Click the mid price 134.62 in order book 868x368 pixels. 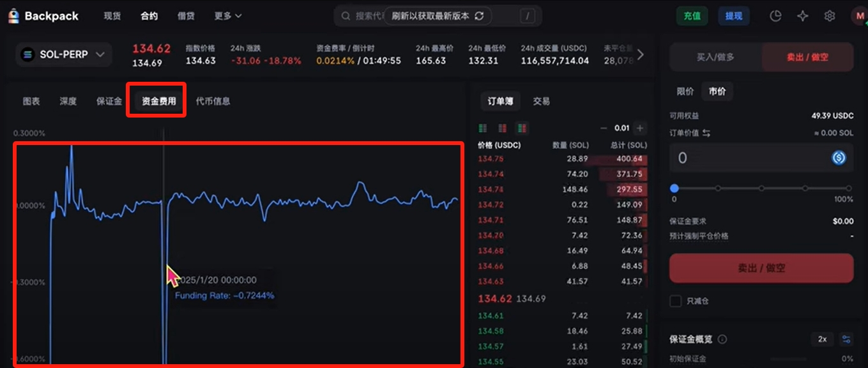point(495,298)
